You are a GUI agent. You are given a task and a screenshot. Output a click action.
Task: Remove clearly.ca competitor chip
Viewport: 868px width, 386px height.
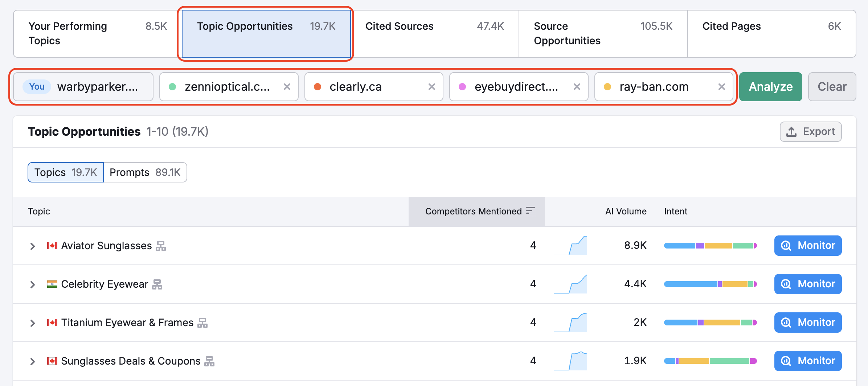tap(431, 87)
